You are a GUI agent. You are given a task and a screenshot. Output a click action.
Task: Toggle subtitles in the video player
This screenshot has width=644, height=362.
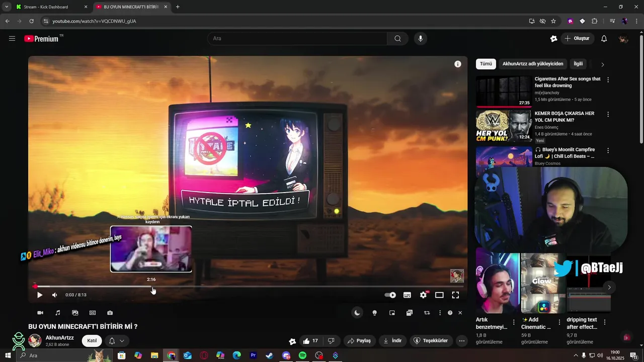[x=407, y=295]
